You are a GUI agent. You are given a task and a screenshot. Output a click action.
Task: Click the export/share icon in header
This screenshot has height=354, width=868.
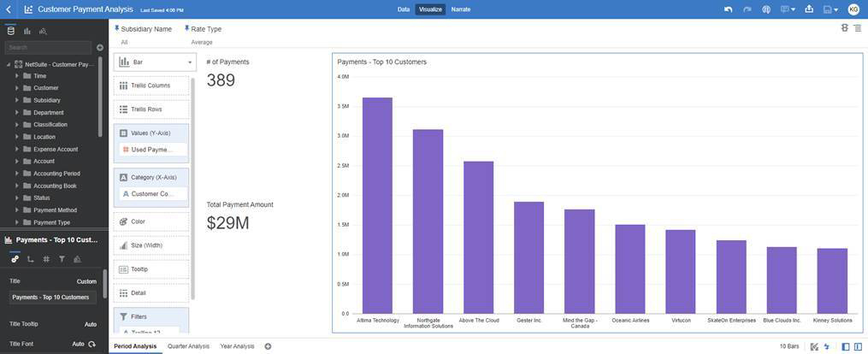[809, 9]
